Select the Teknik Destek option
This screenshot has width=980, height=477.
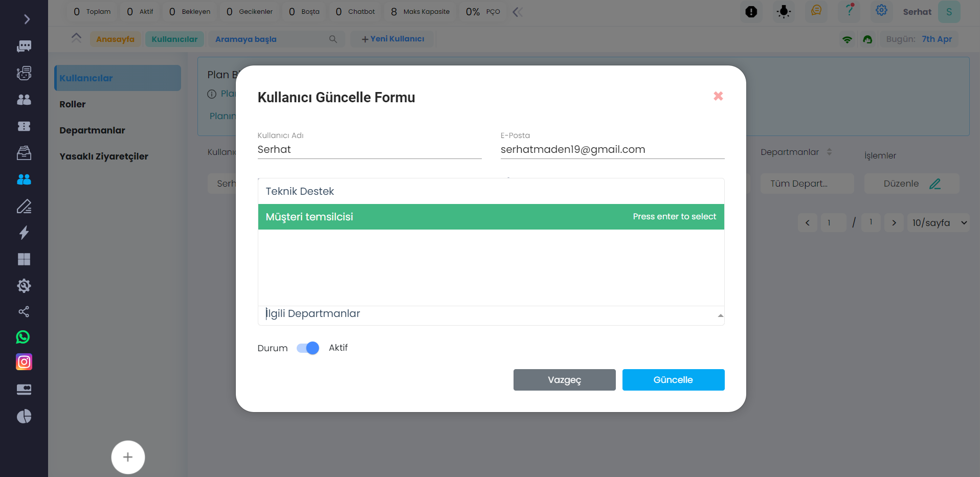pos(491,191)
